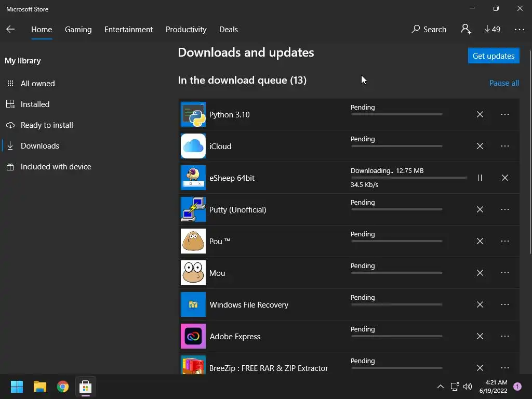Open the account sign-in icon

[466, 29]
